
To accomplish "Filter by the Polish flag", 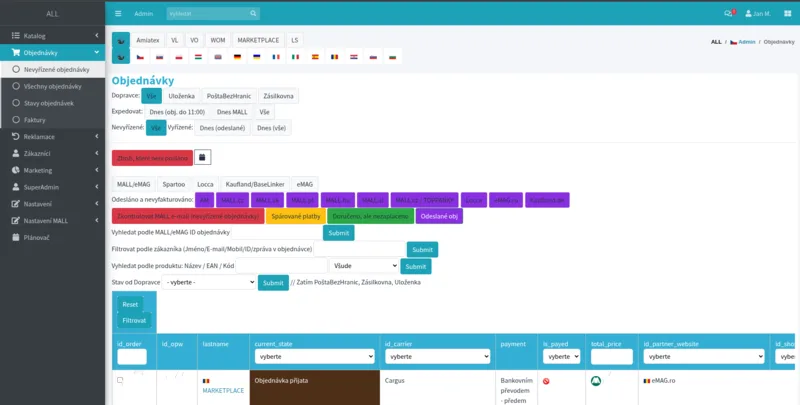I will (x=179, y=57).
